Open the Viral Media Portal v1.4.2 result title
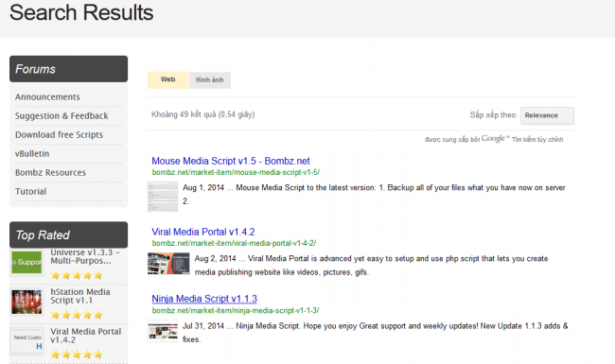Image resolution: width=615 pixels, height=364 pixels. [203, 232]
